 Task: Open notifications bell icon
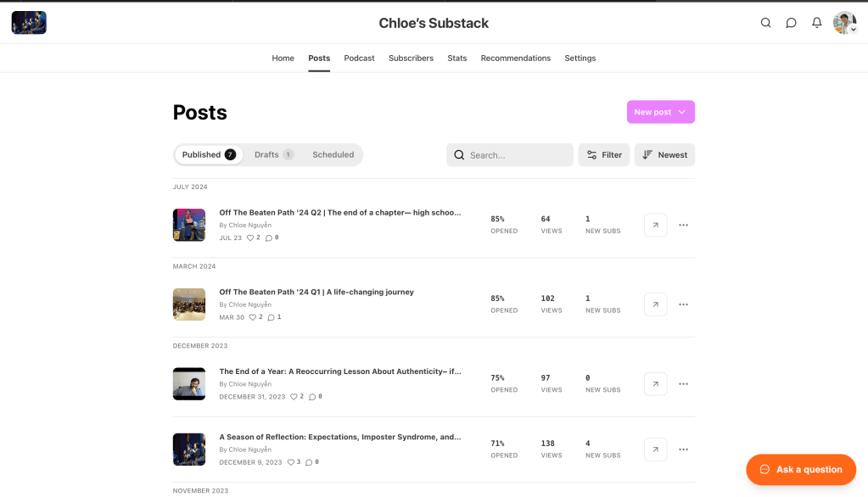[816, 23]
